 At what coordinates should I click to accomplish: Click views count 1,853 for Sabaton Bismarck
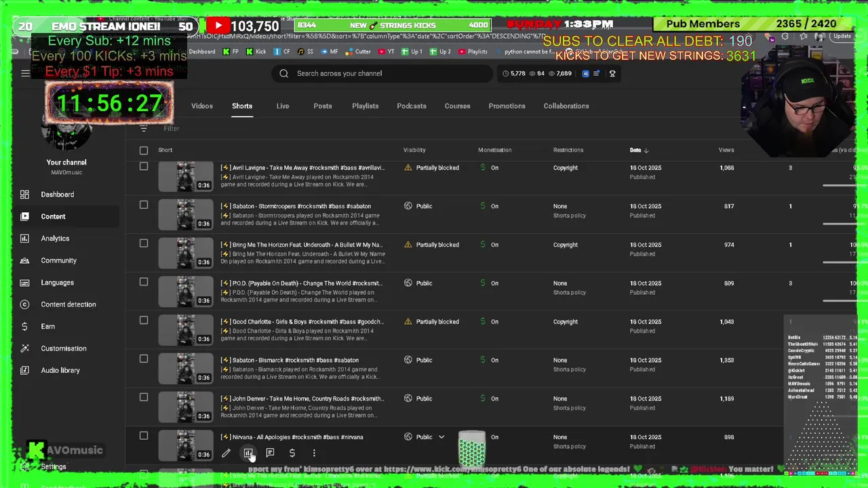tap(727, 361)
